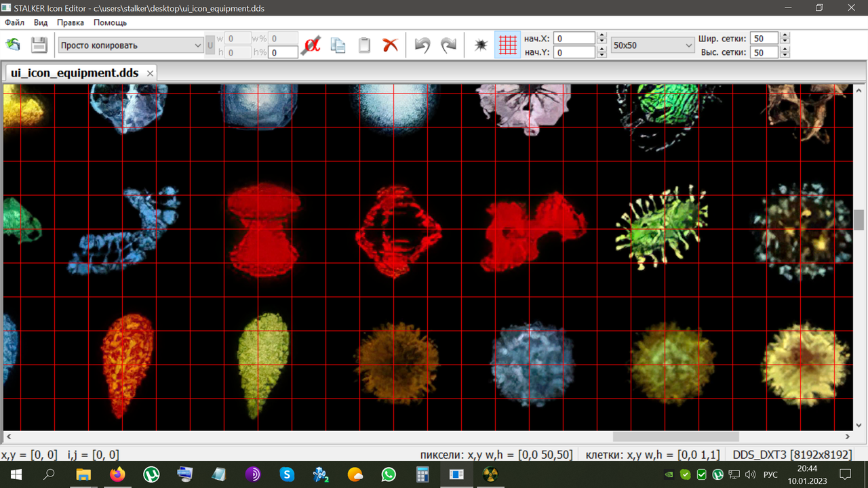Click the crossed-out red alpha icon
The image size is (868, 488).
coord(311,45)
